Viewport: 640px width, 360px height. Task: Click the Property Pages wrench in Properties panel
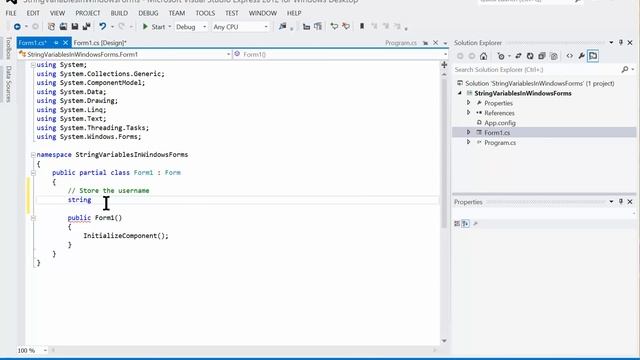[x=476, y=223]
